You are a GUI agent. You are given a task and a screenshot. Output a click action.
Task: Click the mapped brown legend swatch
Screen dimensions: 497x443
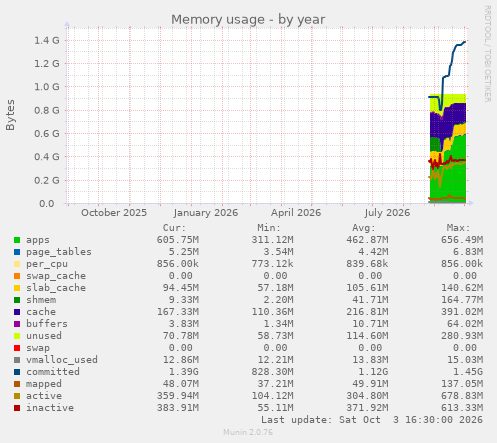pos(17,384)
